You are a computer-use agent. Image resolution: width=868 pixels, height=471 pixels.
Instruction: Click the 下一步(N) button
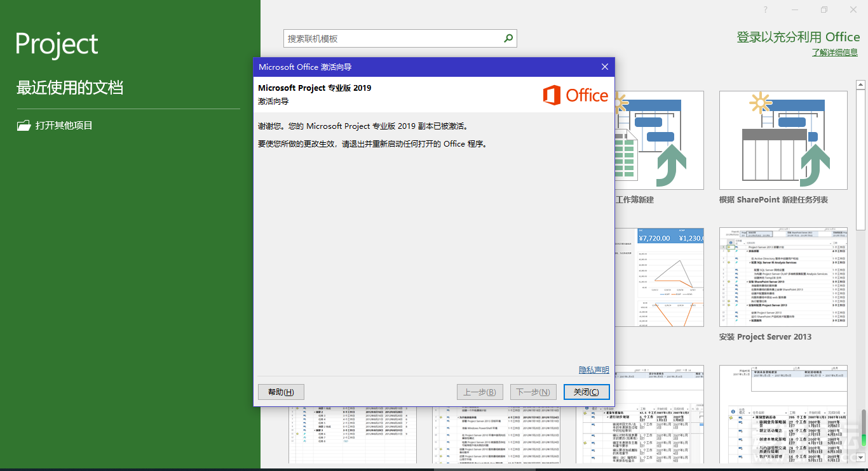tap(534, 392)
